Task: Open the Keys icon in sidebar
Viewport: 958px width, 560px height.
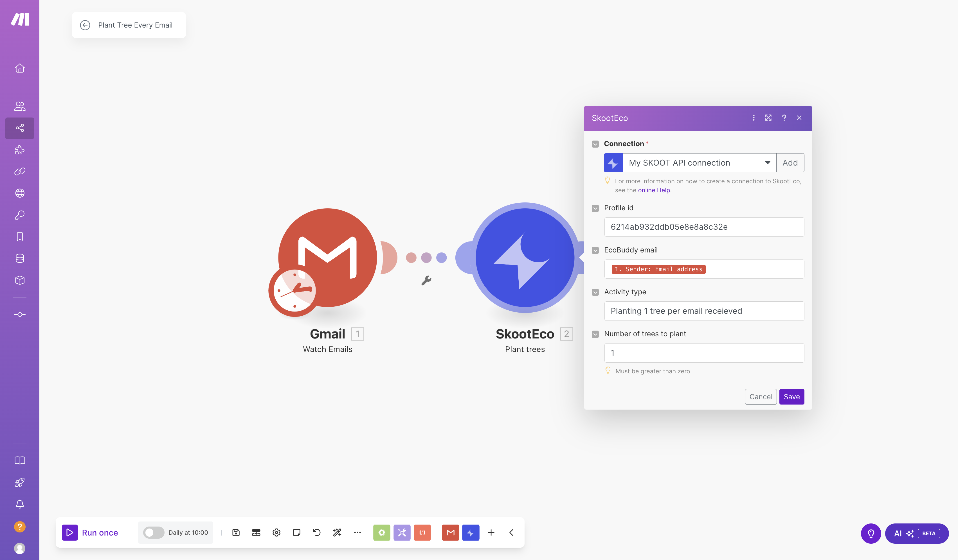Action: click(x=20, y=215)
